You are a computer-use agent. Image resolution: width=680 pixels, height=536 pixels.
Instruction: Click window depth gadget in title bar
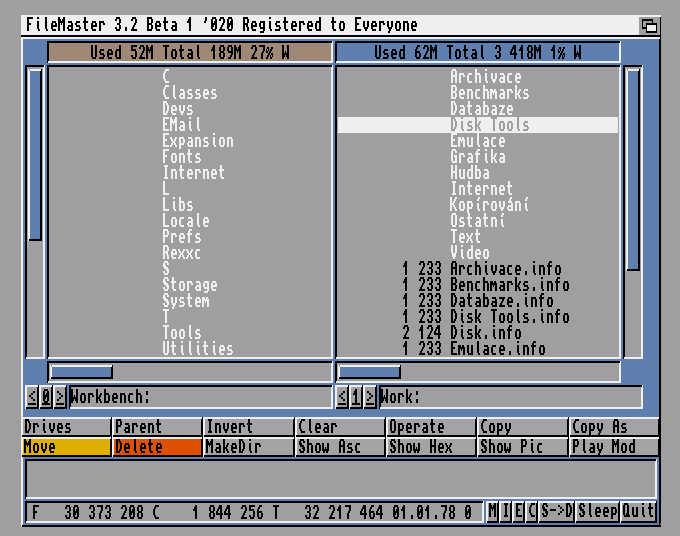pyautogui.click(x=649, y=25)
